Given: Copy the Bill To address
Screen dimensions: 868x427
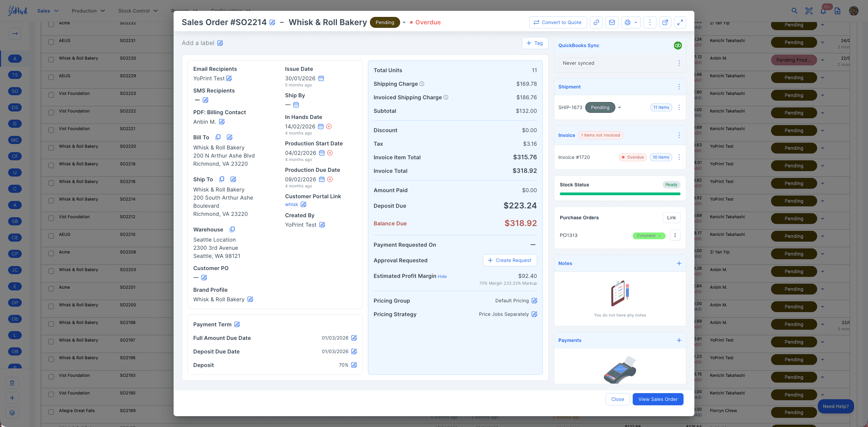Looking at the screenshot, I should click(218, 137).
